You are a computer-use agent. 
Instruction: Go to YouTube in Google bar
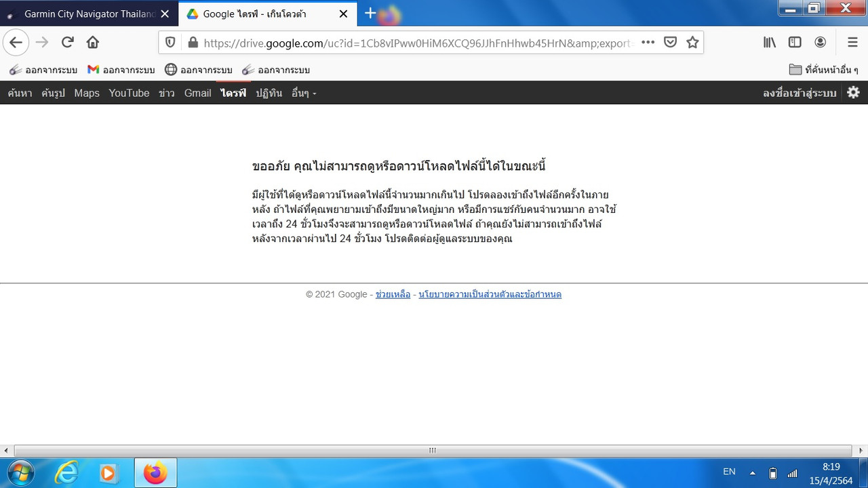click(129, 93)
